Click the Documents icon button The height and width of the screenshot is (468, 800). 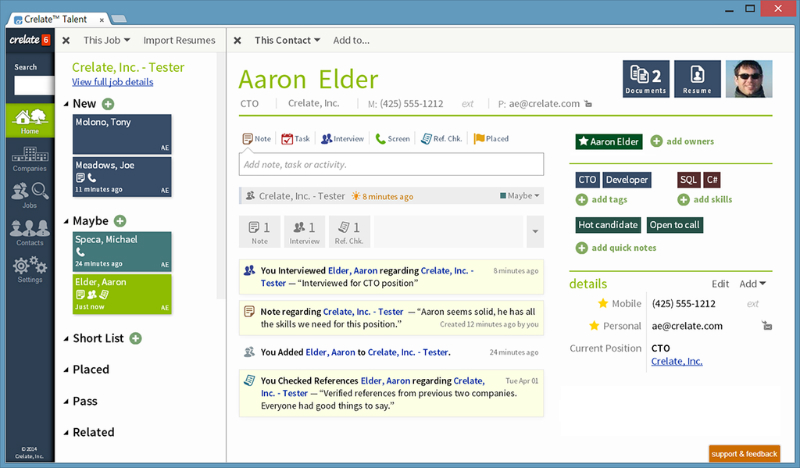tap(646, 78)
